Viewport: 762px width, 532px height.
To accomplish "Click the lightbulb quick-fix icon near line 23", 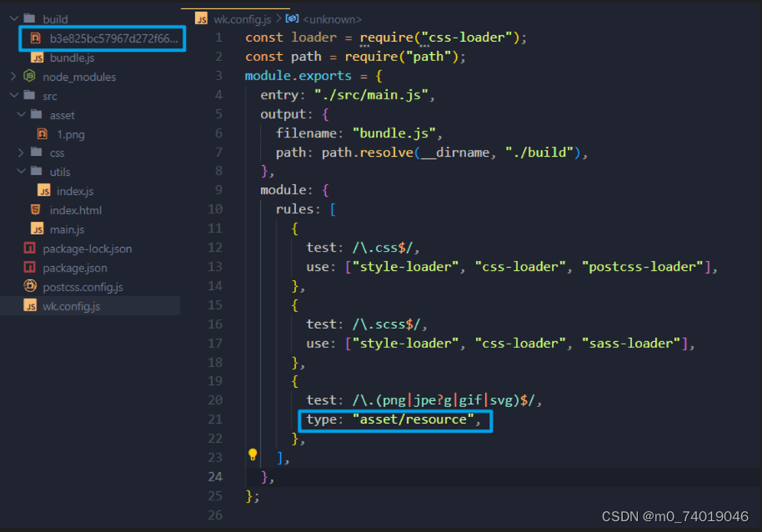I will (253, 454).
